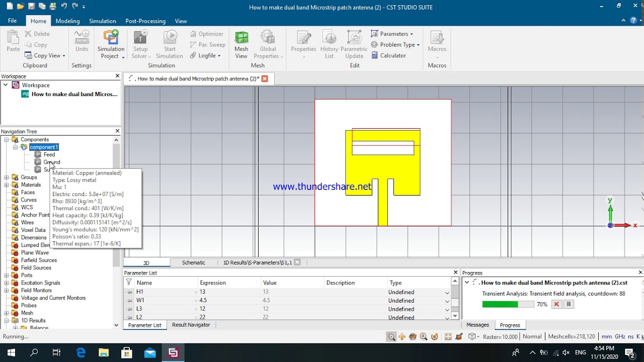The width and height of the screenshot is (644, 362).
Task: Expand the Materials tree node
Action: pos(7,185)
